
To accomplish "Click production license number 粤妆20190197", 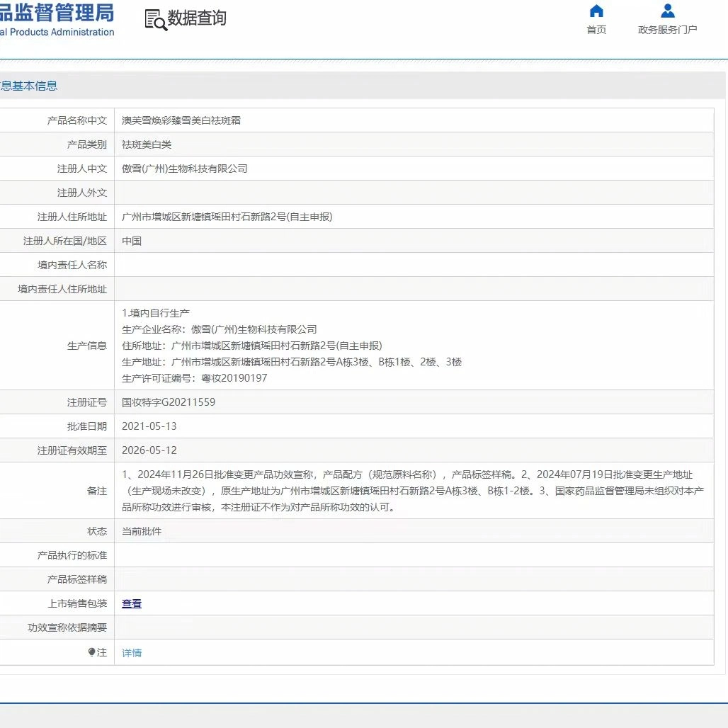I will tap(230, 378).
